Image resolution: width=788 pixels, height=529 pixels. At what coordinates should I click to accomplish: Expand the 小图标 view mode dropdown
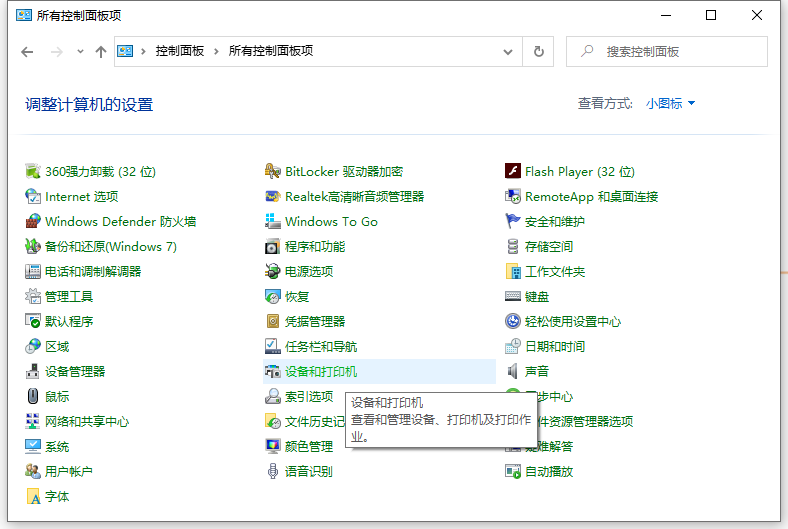(670, 104)
